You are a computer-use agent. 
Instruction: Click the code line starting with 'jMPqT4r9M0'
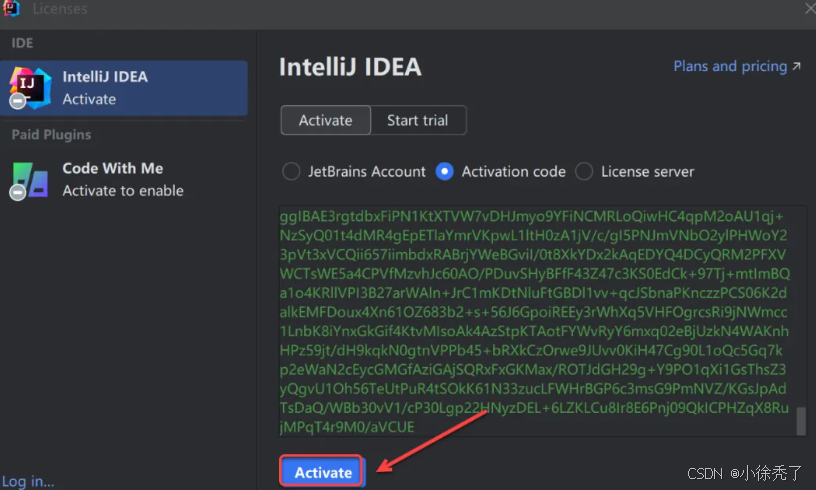pos(347,427)
